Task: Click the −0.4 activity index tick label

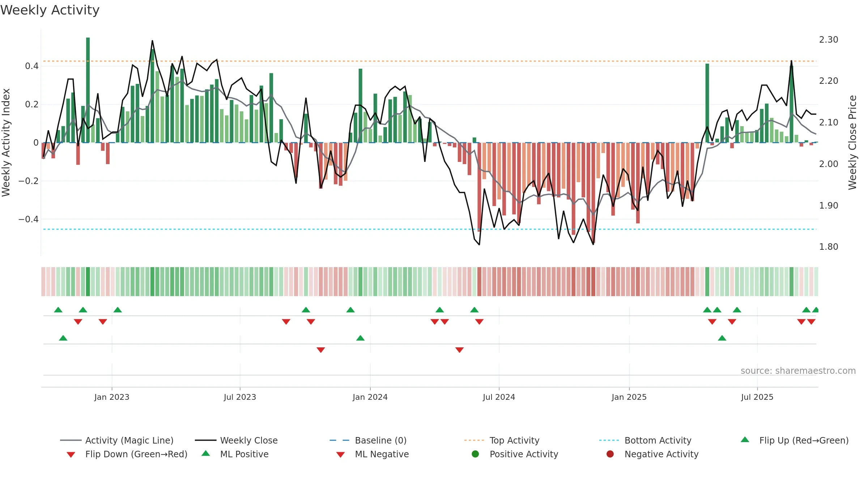Action: click(29, 219)
